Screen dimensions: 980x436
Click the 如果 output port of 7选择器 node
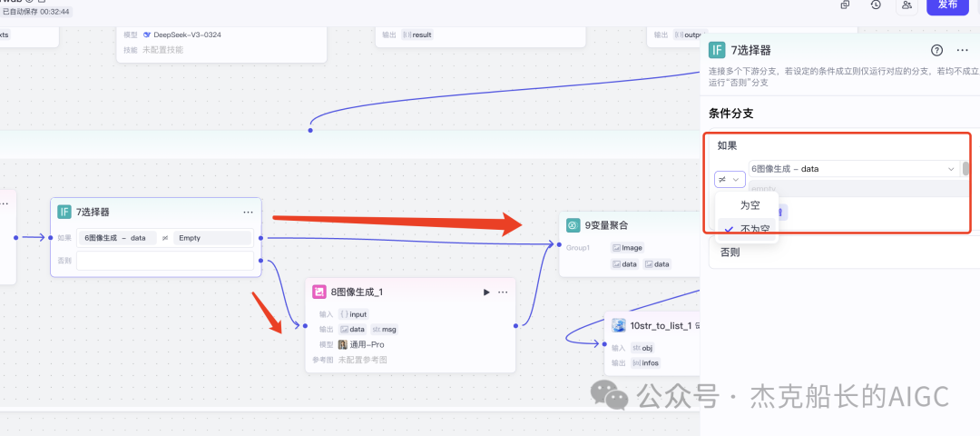tap(260, 238)
